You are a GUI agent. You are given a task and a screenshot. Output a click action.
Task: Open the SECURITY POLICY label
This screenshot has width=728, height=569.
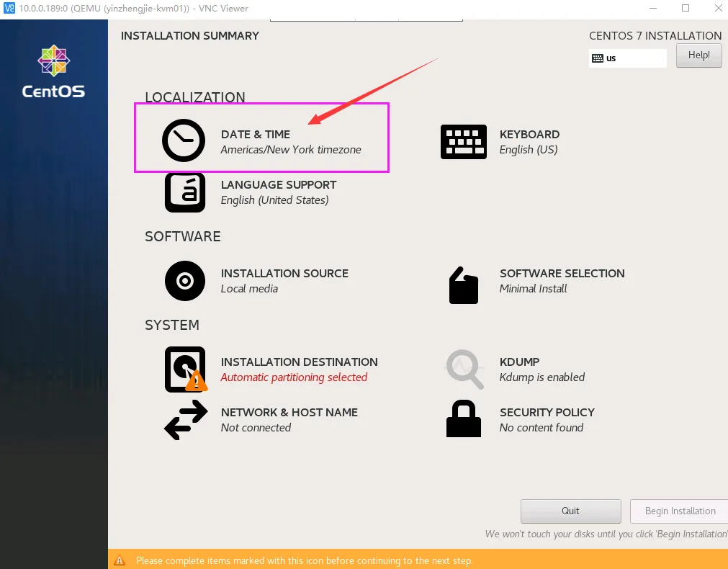click(547, 413)
